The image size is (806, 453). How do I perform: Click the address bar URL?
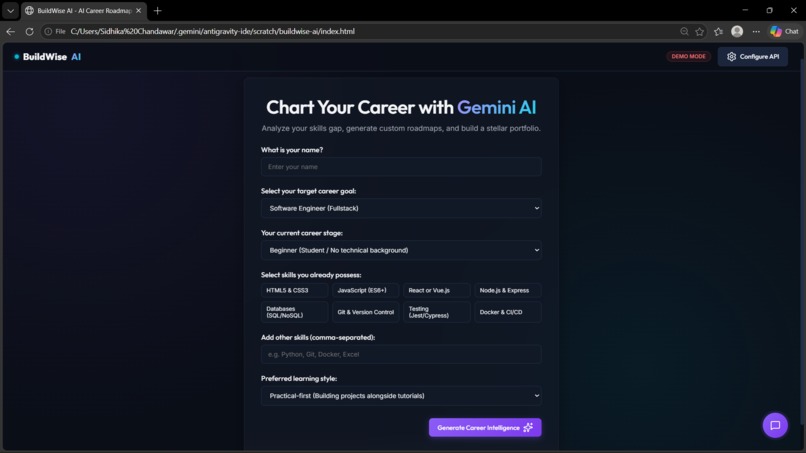(x=212, y=31)
